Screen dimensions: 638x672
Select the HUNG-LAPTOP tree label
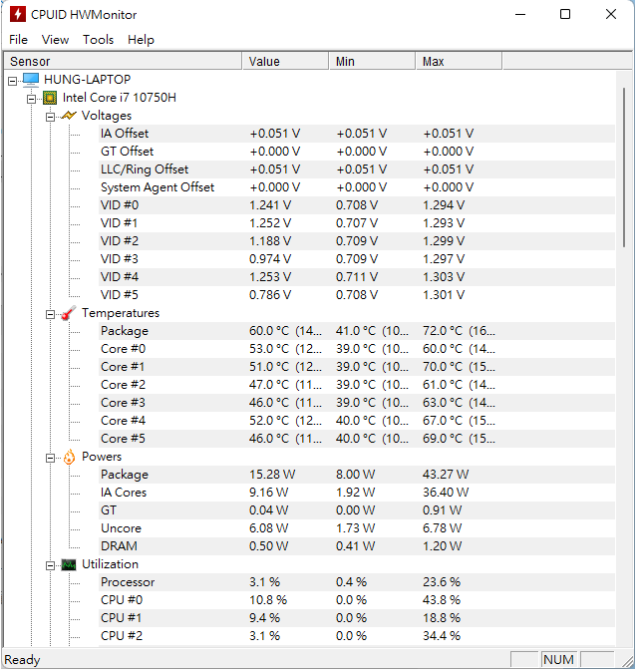(88, 80)
